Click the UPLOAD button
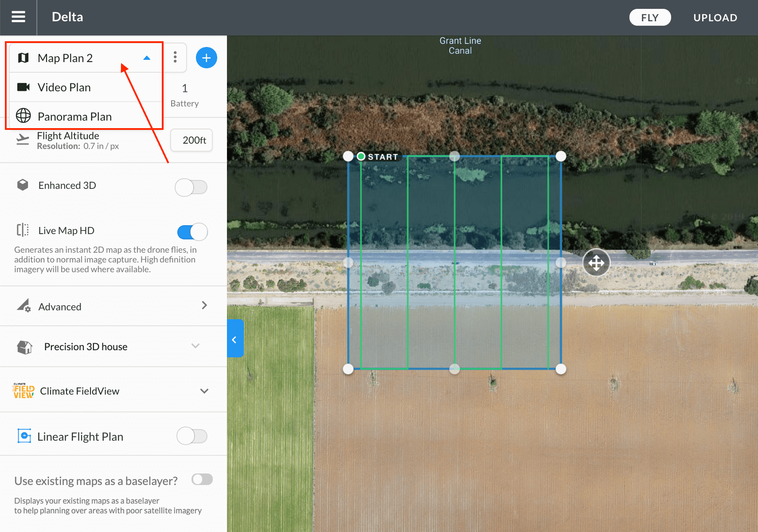 [x=715, y=18]
